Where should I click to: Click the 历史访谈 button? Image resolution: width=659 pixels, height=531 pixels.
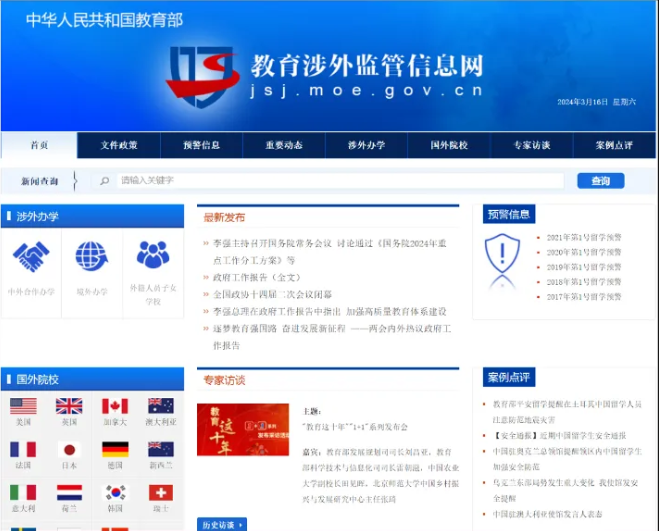[x=222, y=525]
